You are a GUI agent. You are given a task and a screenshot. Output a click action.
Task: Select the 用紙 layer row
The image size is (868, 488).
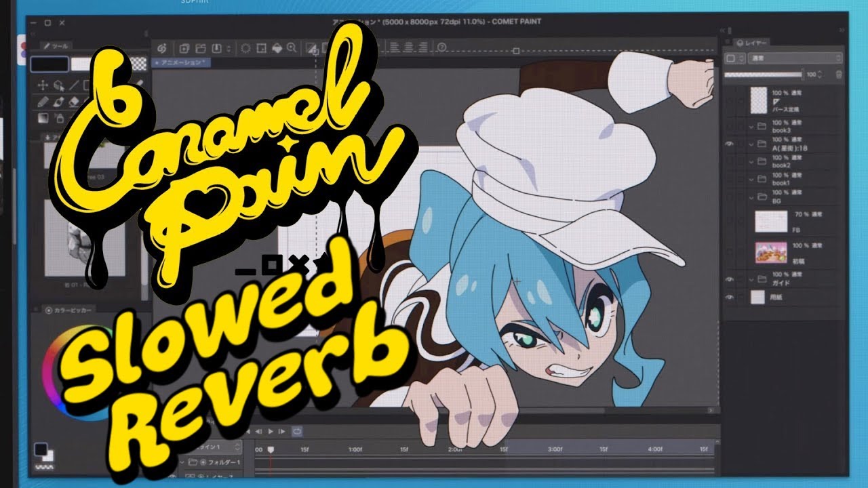pos(785,297)
